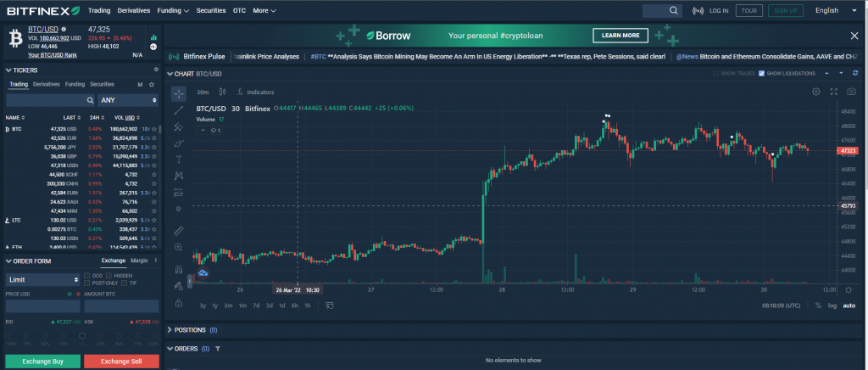Select the crosshair cursor tool
868x370 pixels.
(178, 93)
